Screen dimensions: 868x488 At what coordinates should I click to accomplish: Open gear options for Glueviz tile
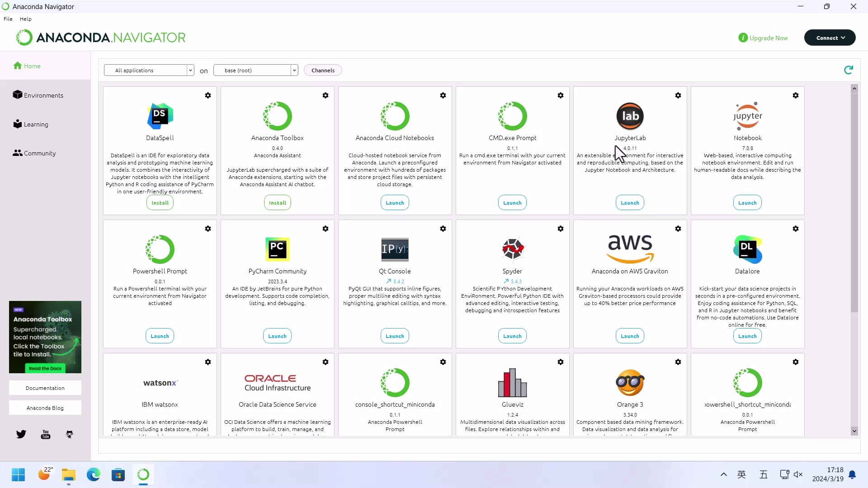[x=561, y=362]
